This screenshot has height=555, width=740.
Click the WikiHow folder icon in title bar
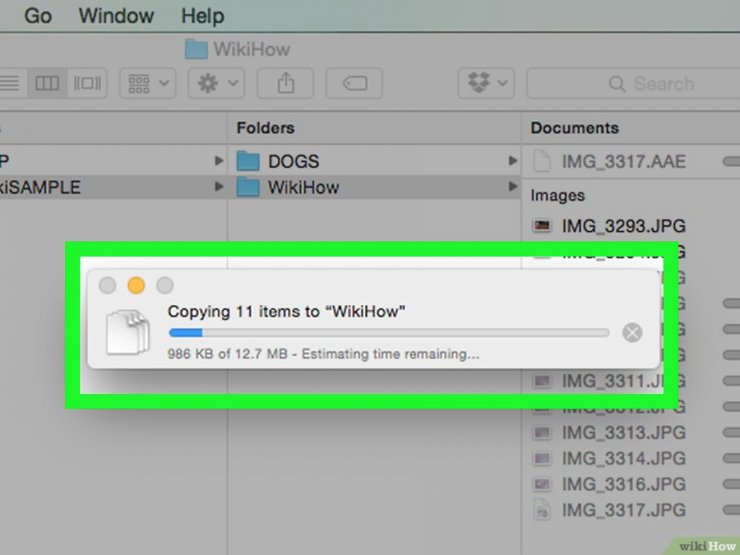click(196, 49)
